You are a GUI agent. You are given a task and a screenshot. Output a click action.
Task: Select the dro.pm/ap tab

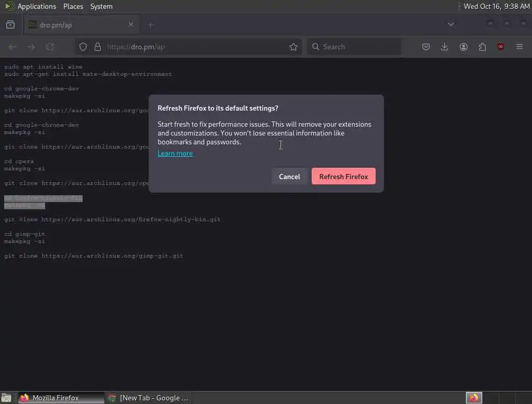(82, 25)
